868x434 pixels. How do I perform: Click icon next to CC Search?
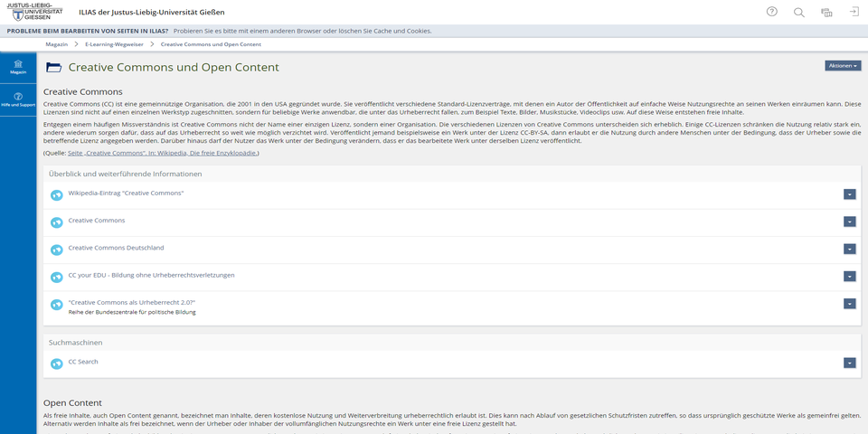click(x=56, y=363)
